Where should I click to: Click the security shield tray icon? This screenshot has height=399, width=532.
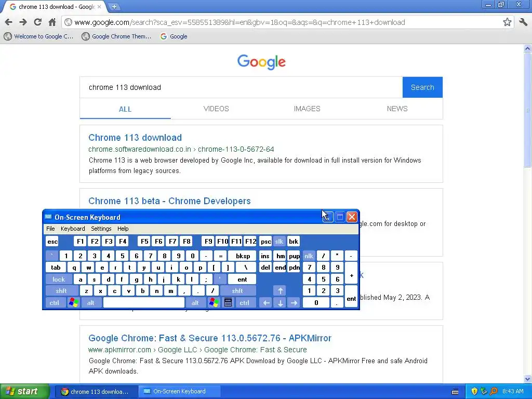474,392
